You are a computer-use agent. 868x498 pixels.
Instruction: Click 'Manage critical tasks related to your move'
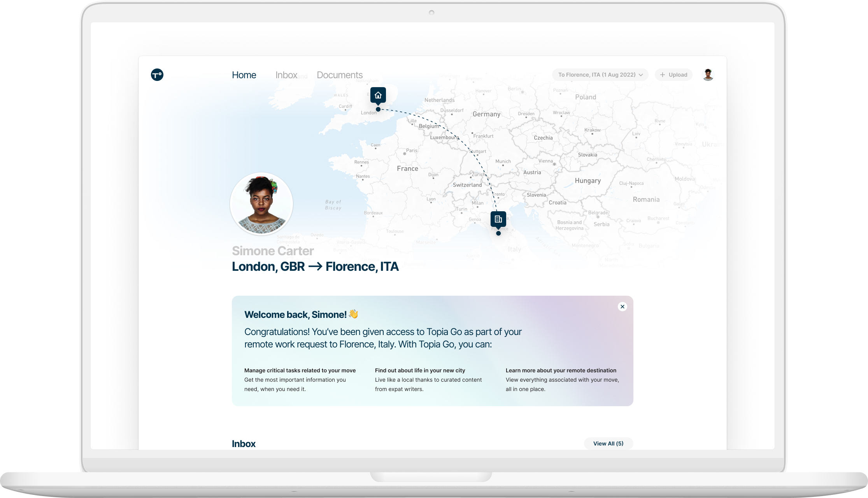coord(300,370)
